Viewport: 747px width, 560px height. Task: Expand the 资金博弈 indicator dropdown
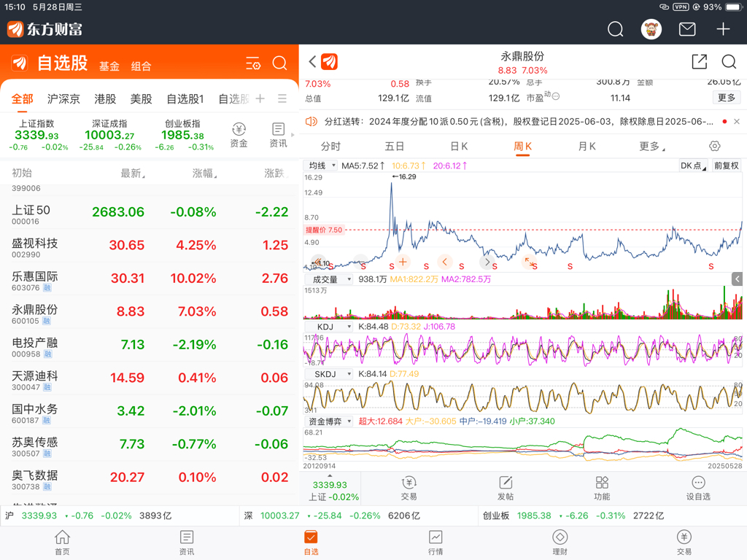(x=328, y=421)
